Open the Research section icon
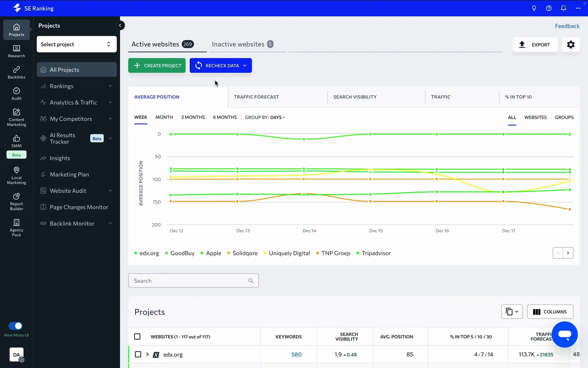Viewport: 588px width, 368px height. (16, 51)
